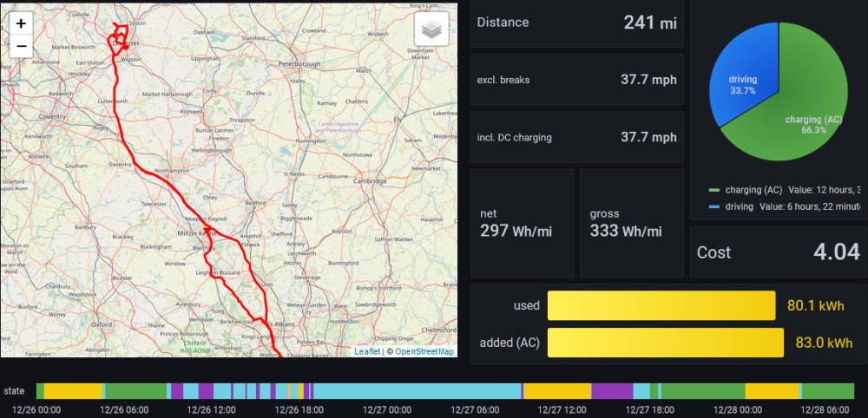Click the state row label
868x418 pixels.
[14, 391]
